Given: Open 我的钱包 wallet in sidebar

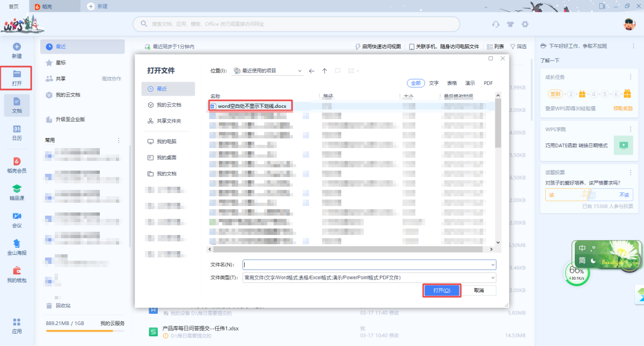Looking at the screenshot, I should (x=17, y=270).
